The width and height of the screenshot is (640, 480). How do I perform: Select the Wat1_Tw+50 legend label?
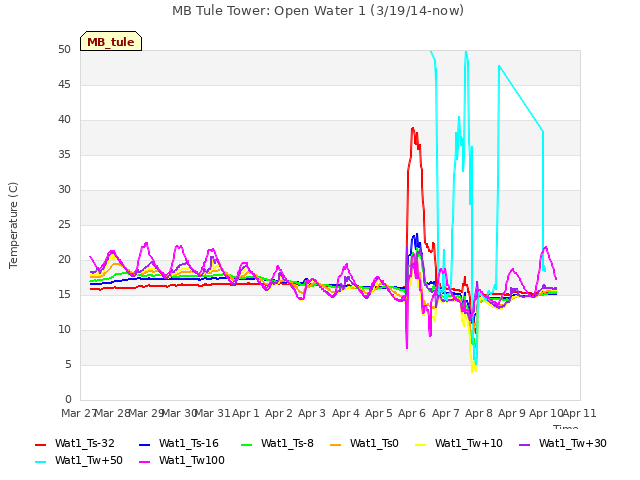89,460
